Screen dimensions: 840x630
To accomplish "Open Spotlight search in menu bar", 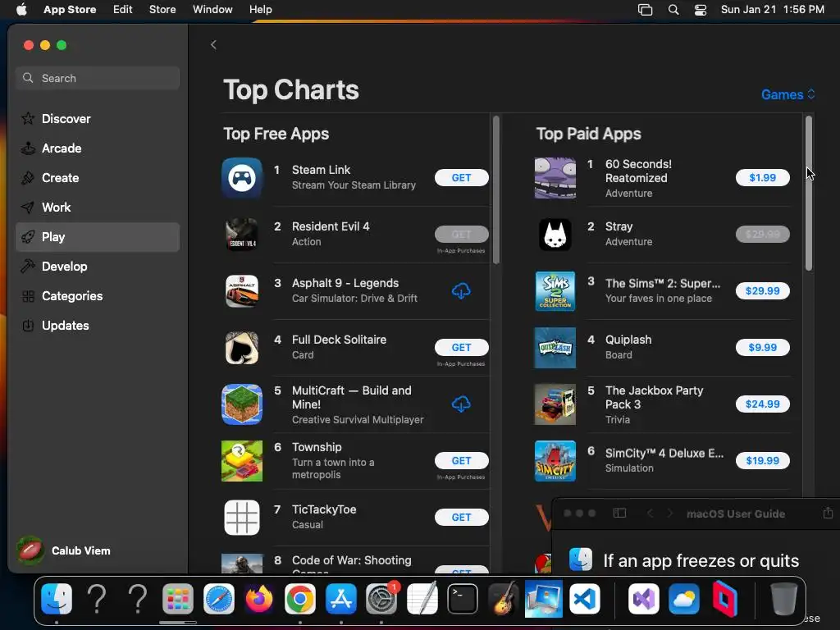I will pyautogui.click(x=673, y=10).
